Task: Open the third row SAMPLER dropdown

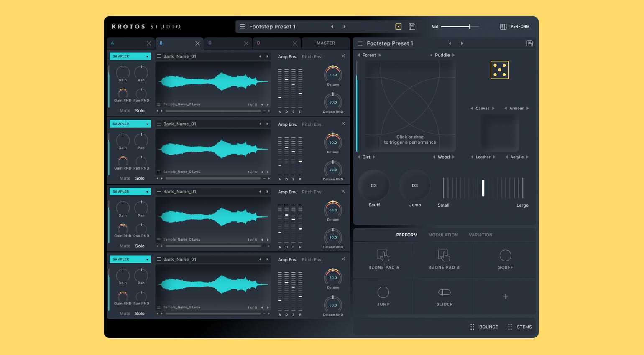Action: pos(130,192)
